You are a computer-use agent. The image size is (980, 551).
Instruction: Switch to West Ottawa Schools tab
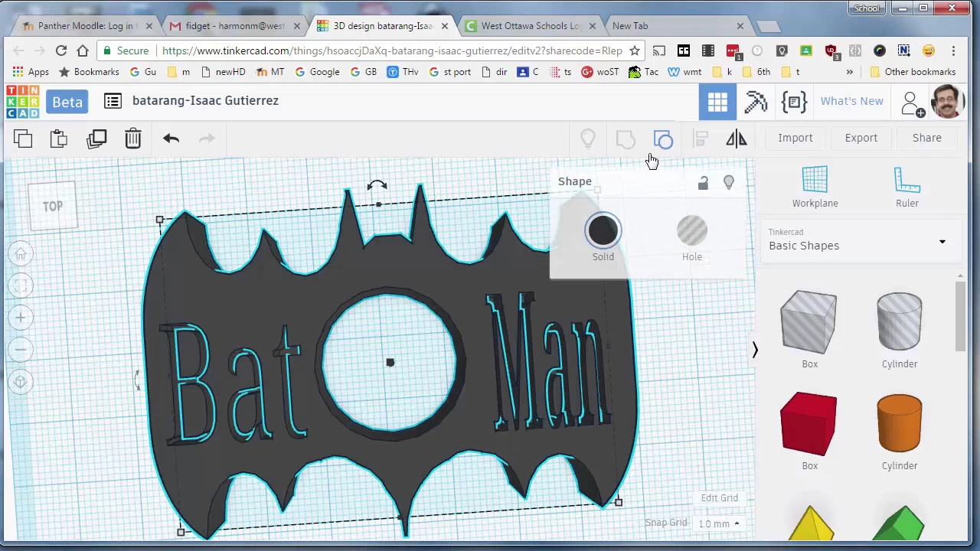(x=530, y=26)
